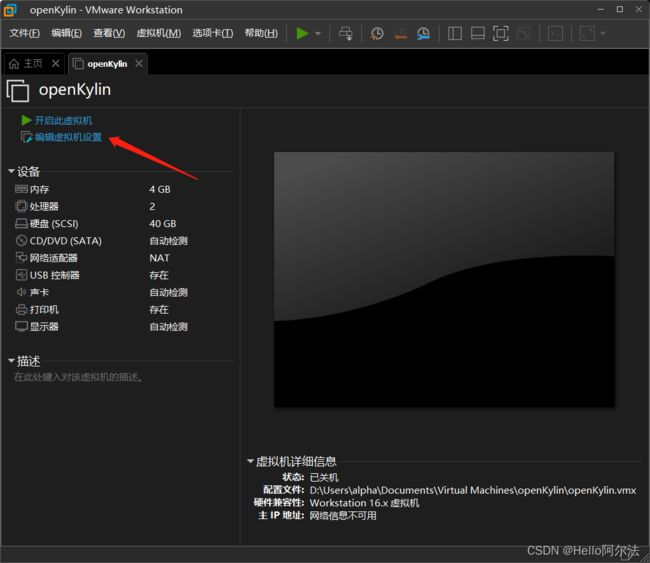Click the network adapter icon
The image size is (650, 563).
pos(21,257)
